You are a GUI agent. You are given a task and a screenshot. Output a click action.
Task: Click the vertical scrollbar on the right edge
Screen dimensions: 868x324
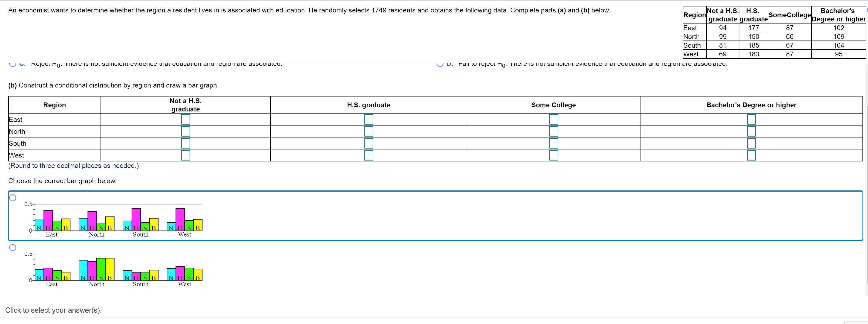point(867,196)
